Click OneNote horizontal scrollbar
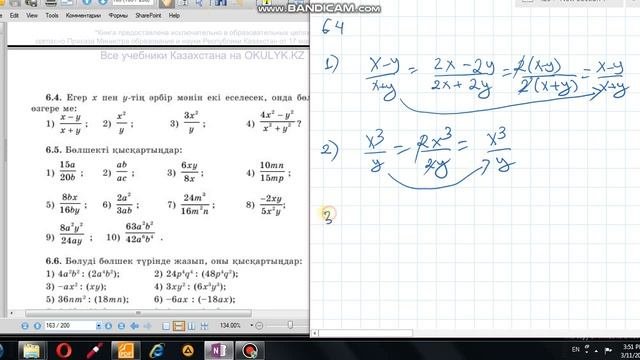 365,333
